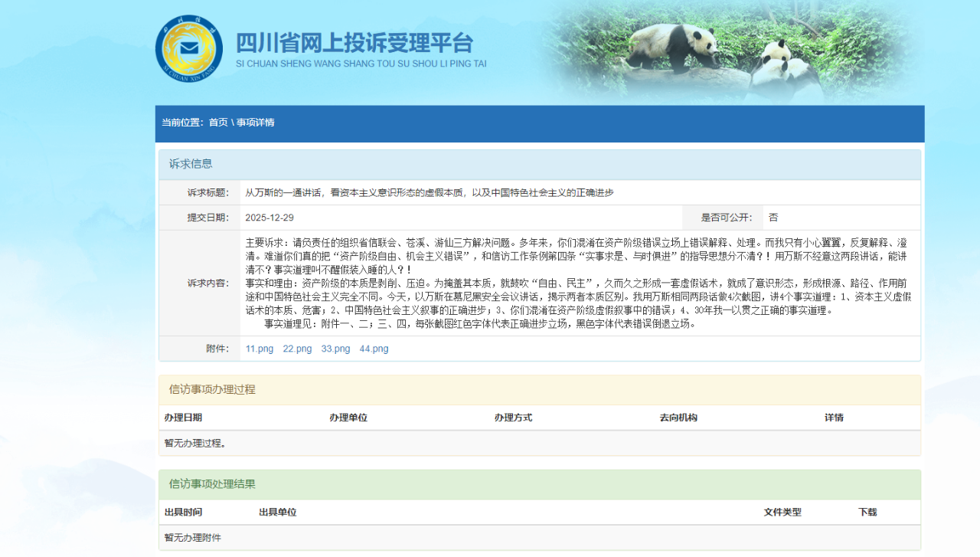Click the 信访事项处理结果 panel header
Image resolution: width=980 pixels, height=557 pixels.
click(212, 484)
